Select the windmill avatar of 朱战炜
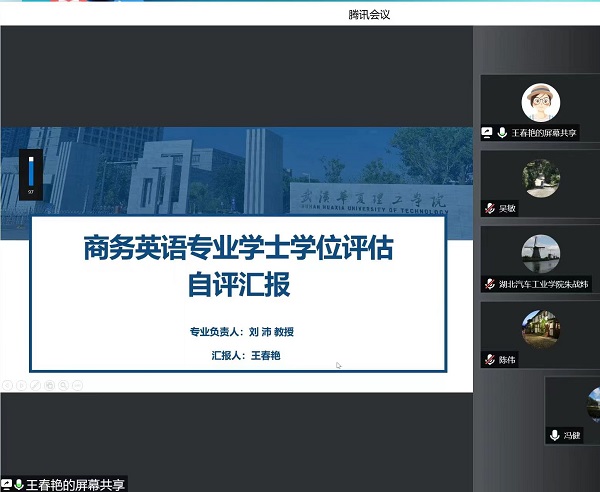 point(541,254)
